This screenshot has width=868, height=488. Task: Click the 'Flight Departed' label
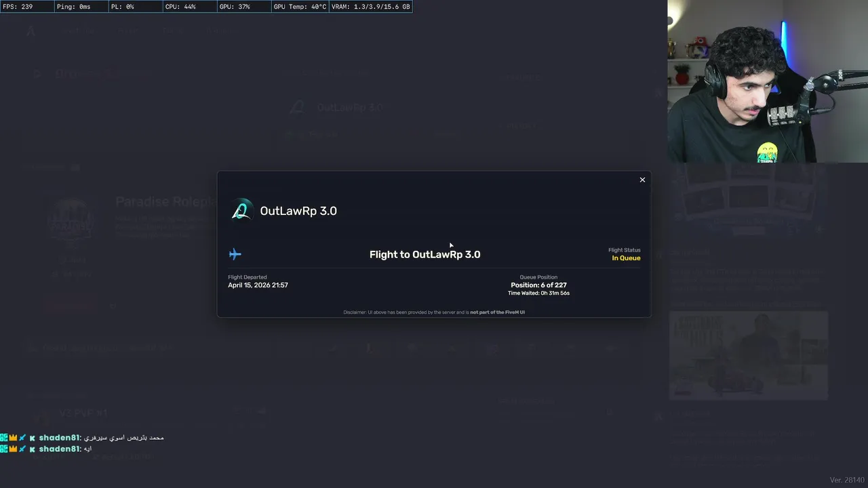point(248,277)
